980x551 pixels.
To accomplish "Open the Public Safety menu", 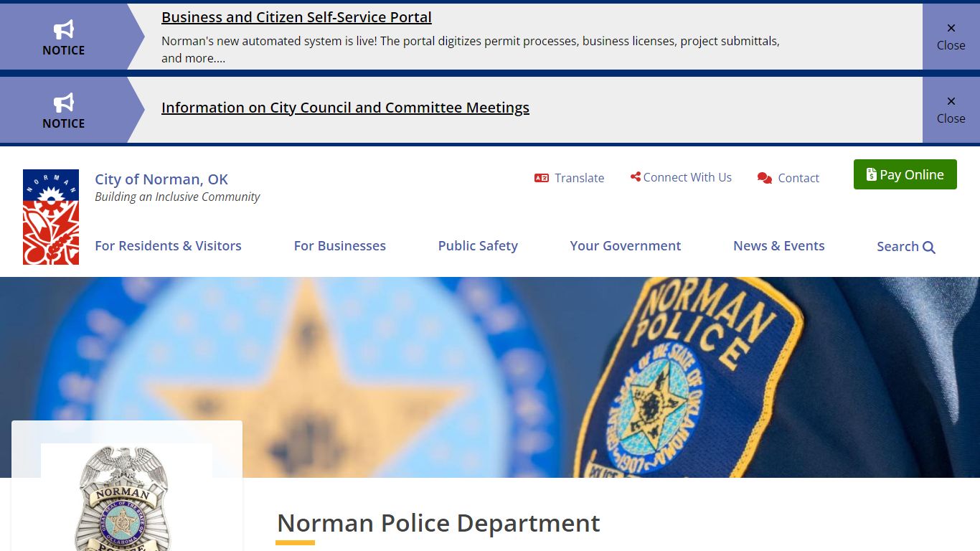I will coord(478,245).
